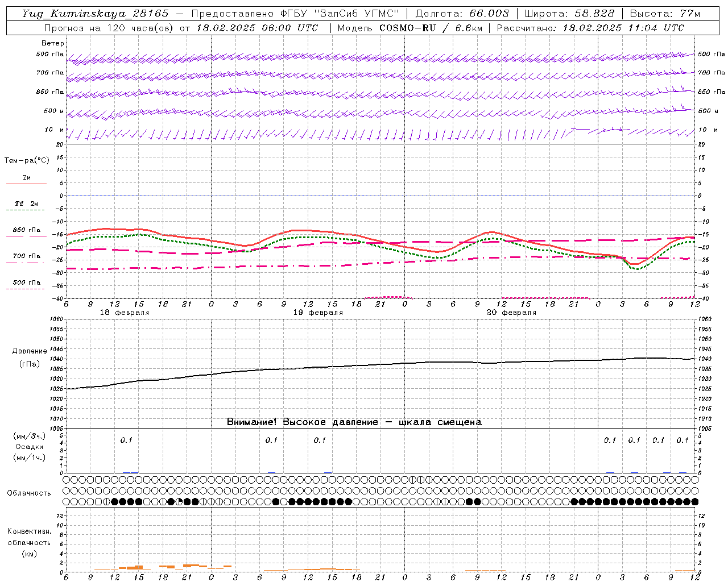Click the longitude value Долгота: 66.003

point(462,14)
